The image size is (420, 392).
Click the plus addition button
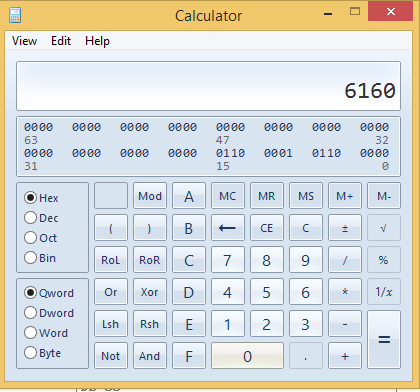(345, 356)
